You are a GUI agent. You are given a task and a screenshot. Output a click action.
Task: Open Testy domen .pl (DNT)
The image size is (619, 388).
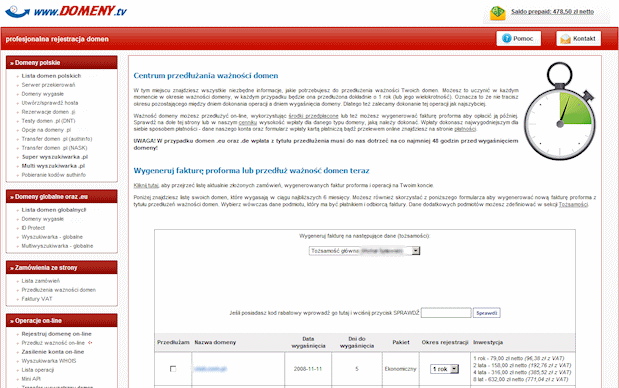(x=48, y=121)
